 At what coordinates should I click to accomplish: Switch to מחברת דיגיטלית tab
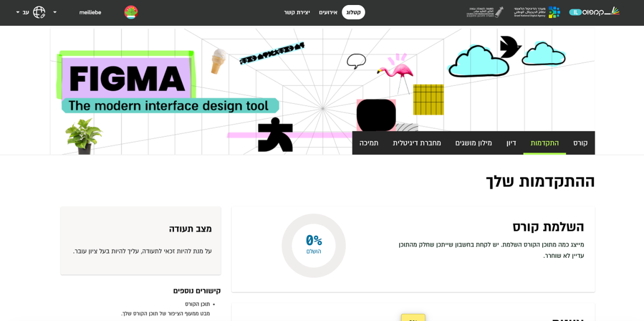tap(417, 143)
